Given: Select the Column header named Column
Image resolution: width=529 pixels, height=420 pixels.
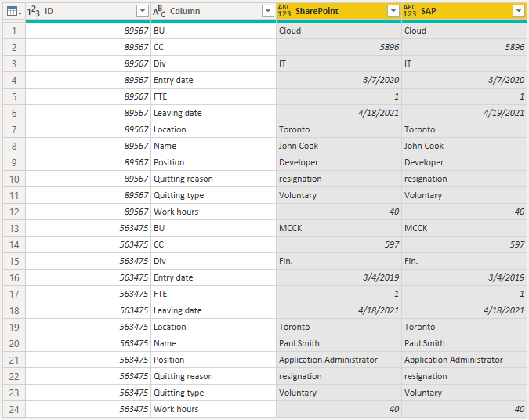Looking at the screenshot, I should (x=213, y=12).
